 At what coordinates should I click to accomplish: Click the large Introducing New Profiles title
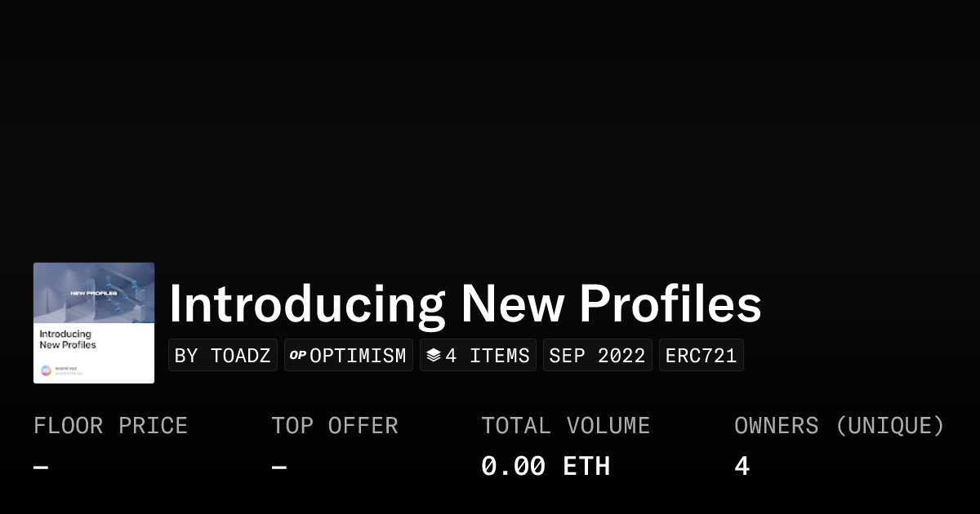pos(465,304)
